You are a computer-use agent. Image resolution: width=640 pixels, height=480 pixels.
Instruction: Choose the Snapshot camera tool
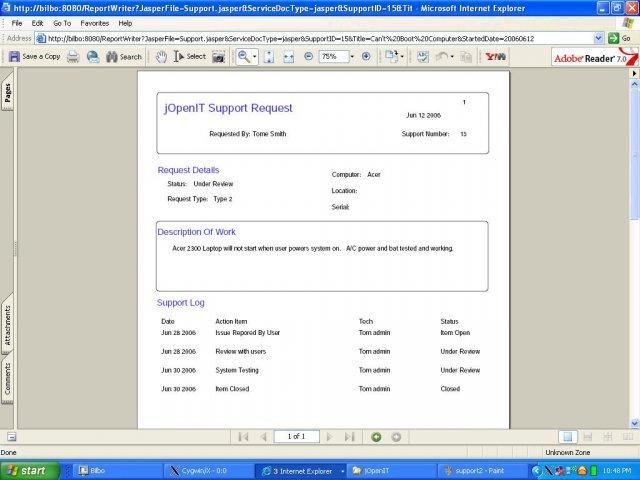218,57
